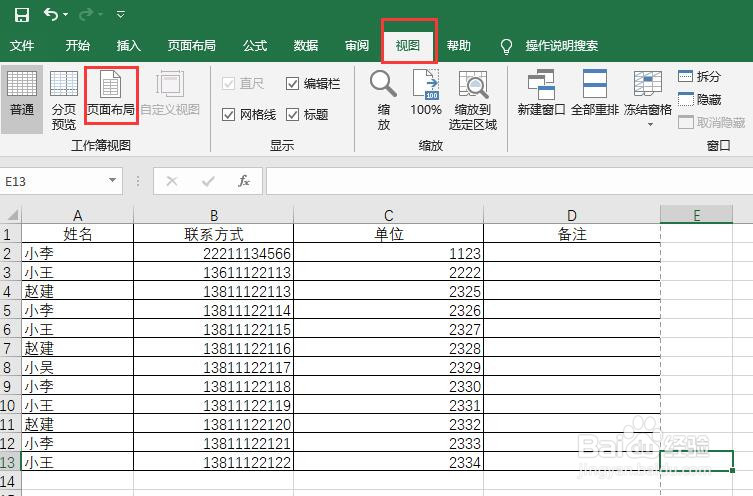Switch to 分页预览 view
Image resolution: width=753 pixels, height=496 pixels.
(64, 99)
